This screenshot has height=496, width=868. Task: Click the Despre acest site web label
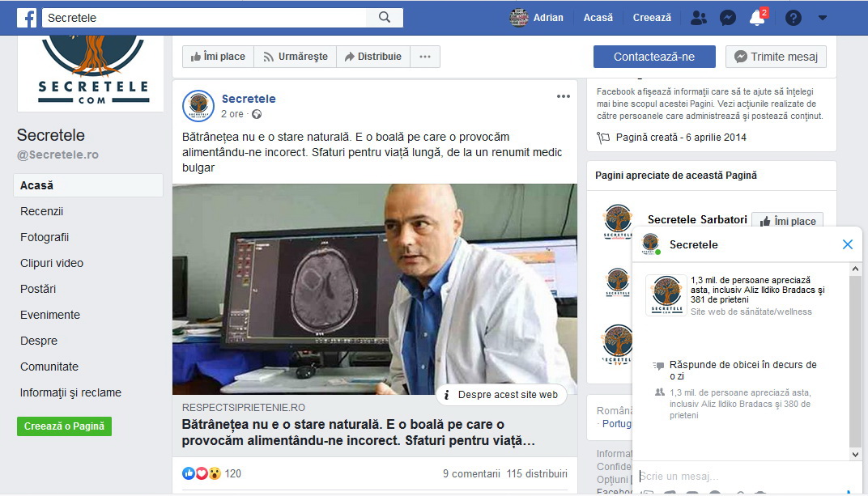tap(508, 395)
